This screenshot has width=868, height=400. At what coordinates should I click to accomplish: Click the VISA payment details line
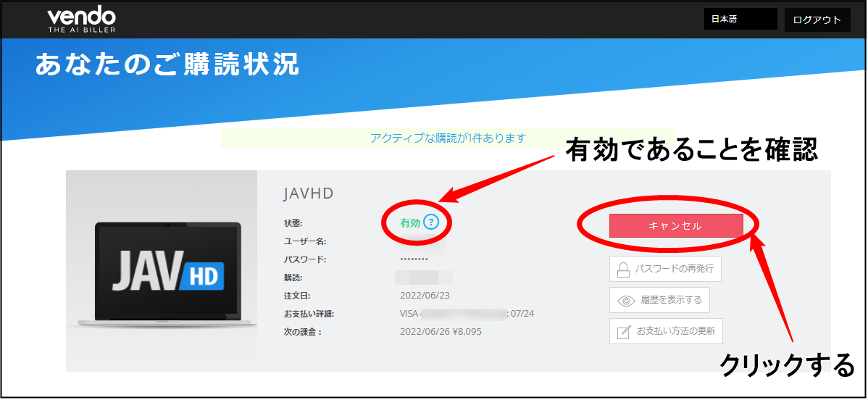(x=467, y=314)
